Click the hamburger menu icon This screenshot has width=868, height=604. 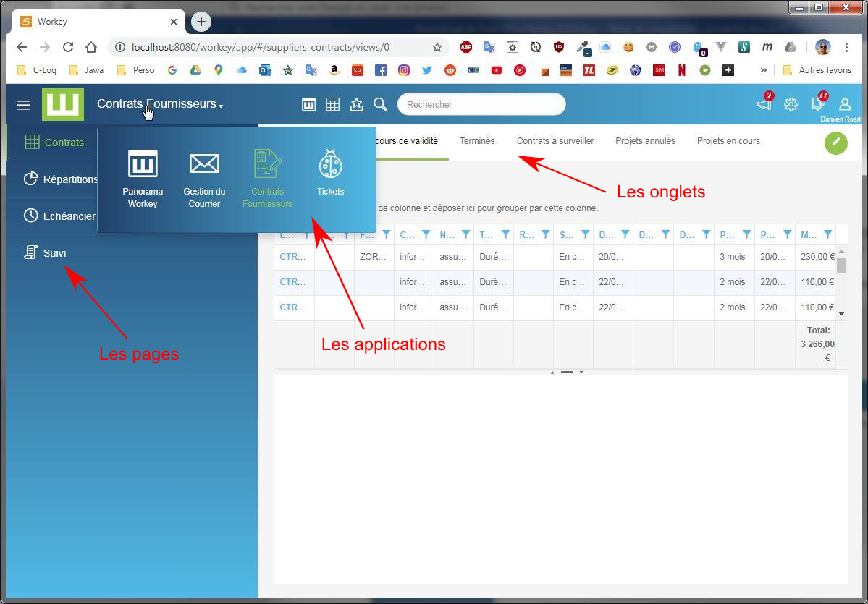click(x=23, y=105)
